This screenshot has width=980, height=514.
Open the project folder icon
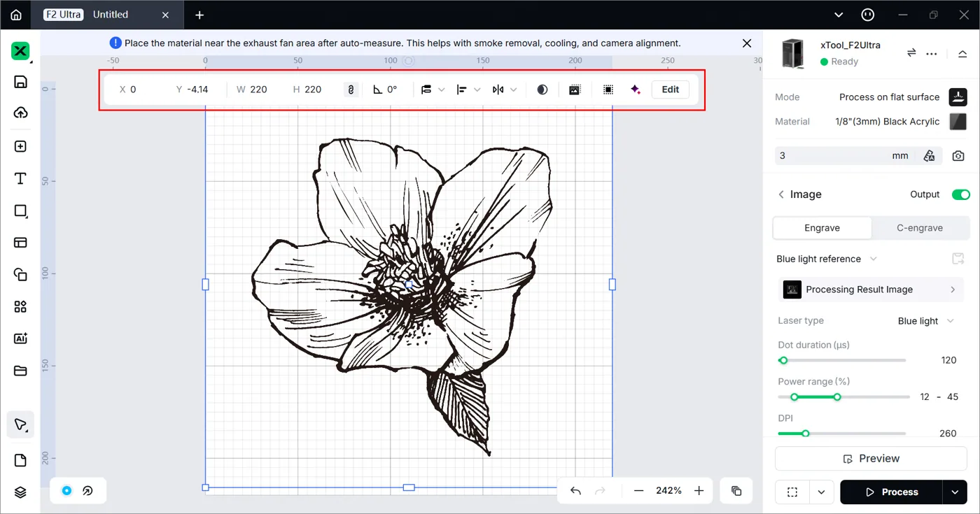[20, 371]
